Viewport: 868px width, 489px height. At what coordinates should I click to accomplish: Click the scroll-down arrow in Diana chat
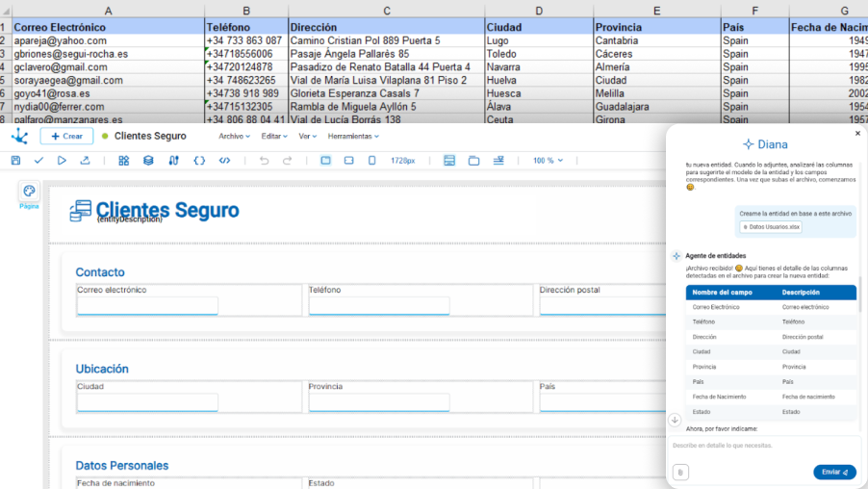[x=675, y=420]
